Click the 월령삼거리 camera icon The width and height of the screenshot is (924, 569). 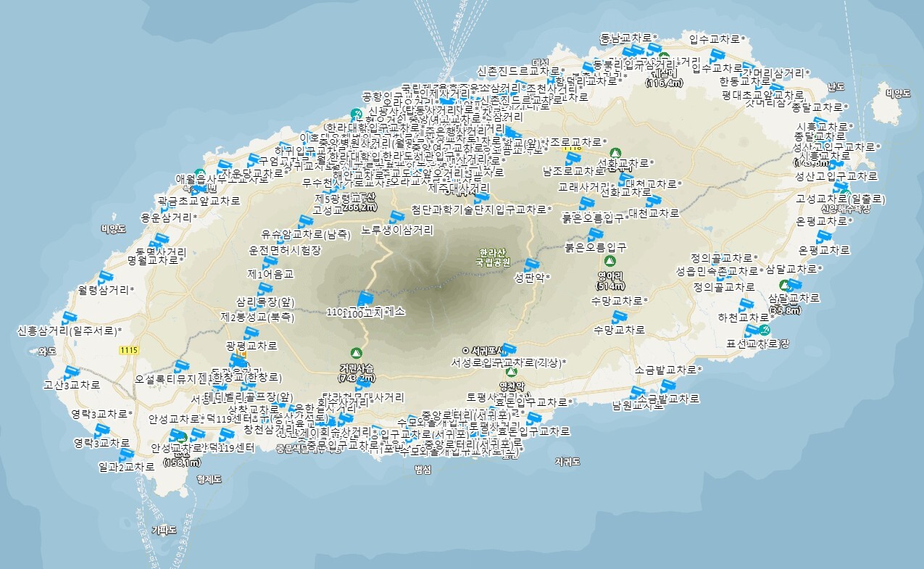[x=107, y=278]
